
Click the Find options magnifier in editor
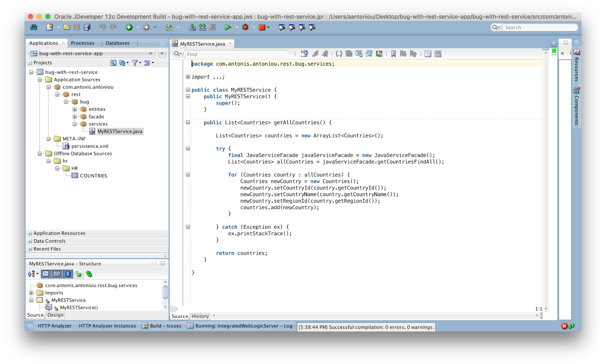click(177, 54)
